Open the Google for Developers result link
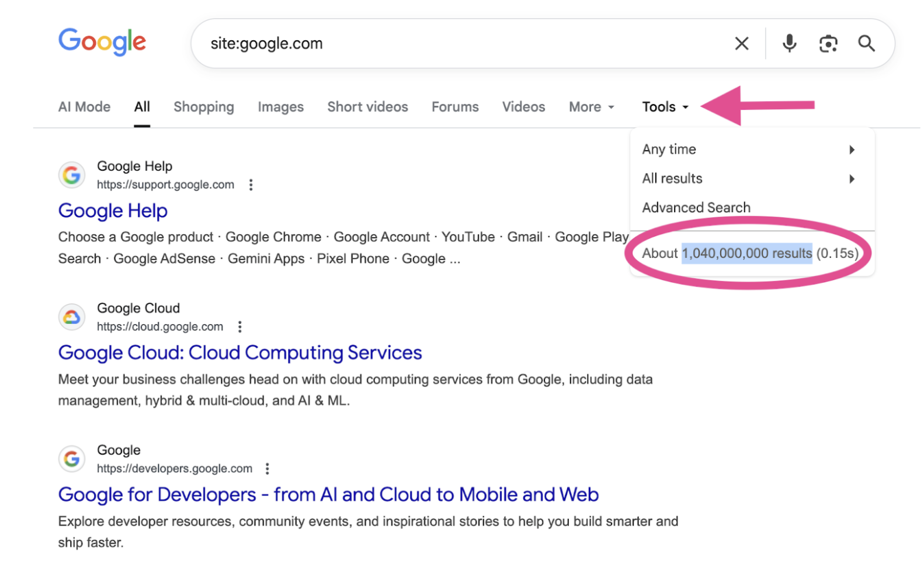 point(328,495)
